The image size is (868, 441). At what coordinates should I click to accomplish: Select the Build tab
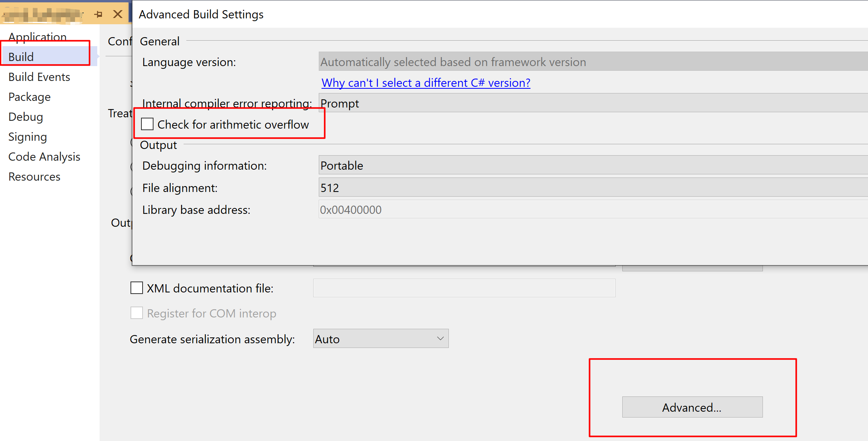21,57
